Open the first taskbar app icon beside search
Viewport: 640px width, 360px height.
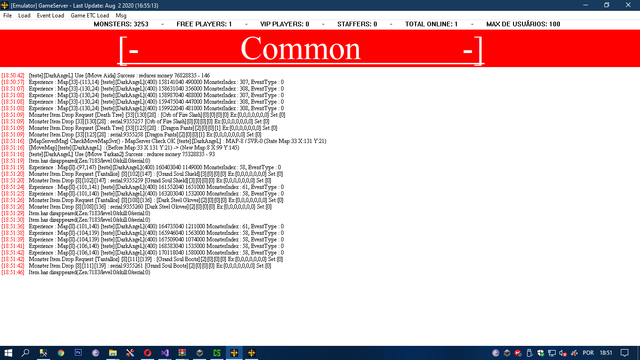[43, 353]
